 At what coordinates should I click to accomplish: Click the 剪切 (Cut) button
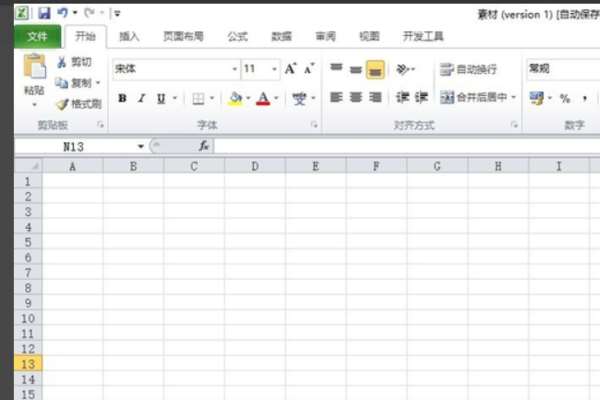pos(74,62)
